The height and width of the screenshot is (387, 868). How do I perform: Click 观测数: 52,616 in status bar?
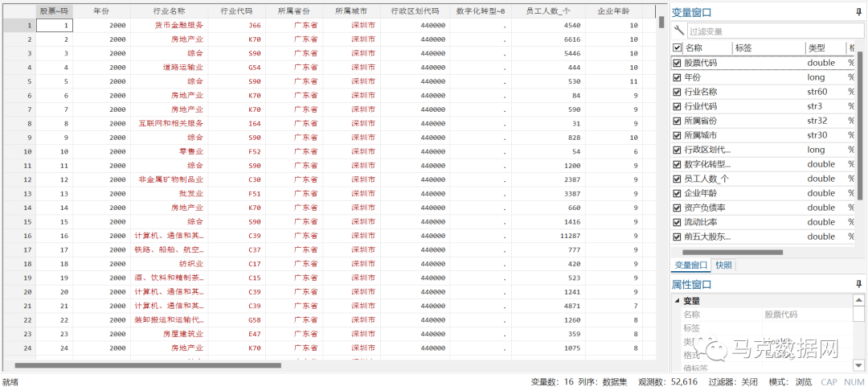(x=668, y=381)
